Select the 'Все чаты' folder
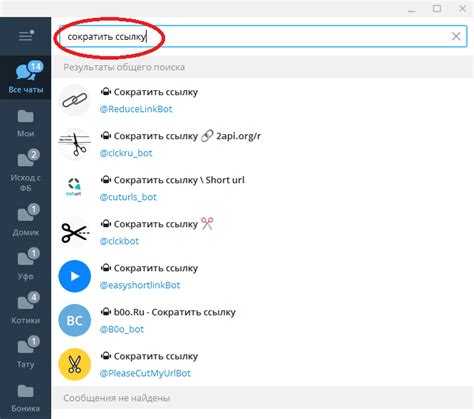 point(26,77)
